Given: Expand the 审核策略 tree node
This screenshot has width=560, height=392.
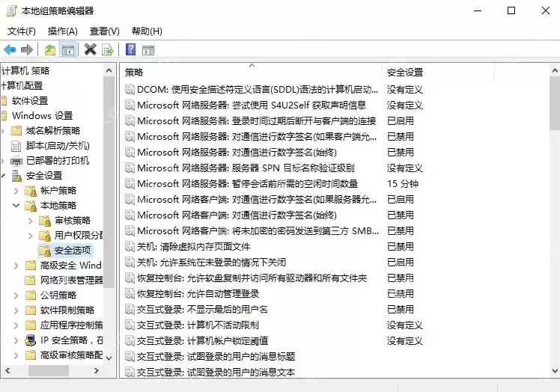Looking at the screenshot, I should tap(31, 221).
